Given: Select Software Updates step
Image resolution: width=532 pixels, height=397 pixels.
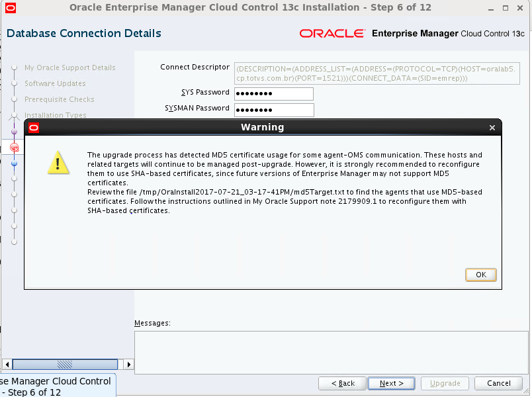Looking at the screenshot, I should (55, 83).
